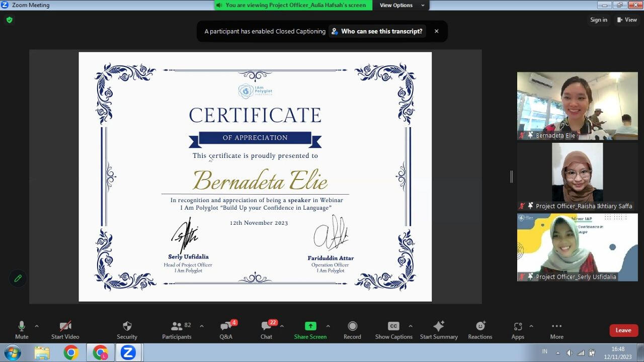
Task: Open Reactions emoji picker
Action: tap(480, 330)
